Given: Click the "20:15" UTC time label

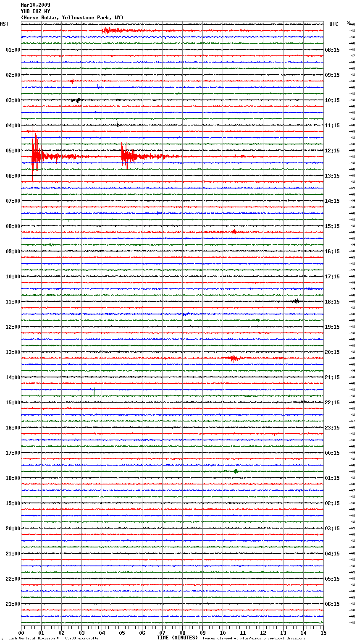Looking at the screenshot, I should tap(332, 352).
